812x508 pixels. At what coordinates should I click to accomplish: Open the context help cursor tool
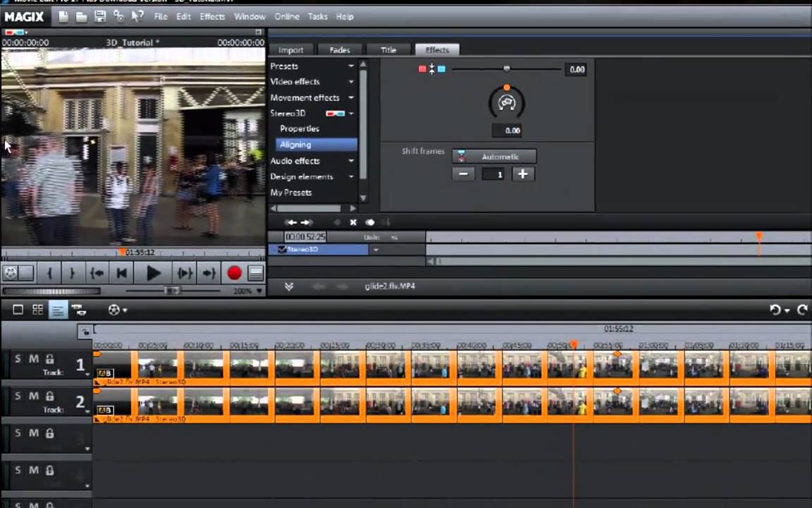(137, 17)
